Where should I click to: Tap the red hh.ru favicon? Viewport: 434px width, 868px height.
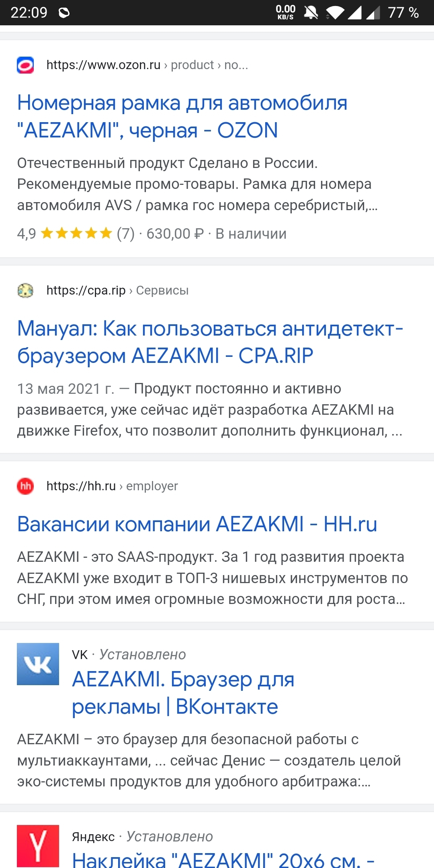click(x=25, y=486)
